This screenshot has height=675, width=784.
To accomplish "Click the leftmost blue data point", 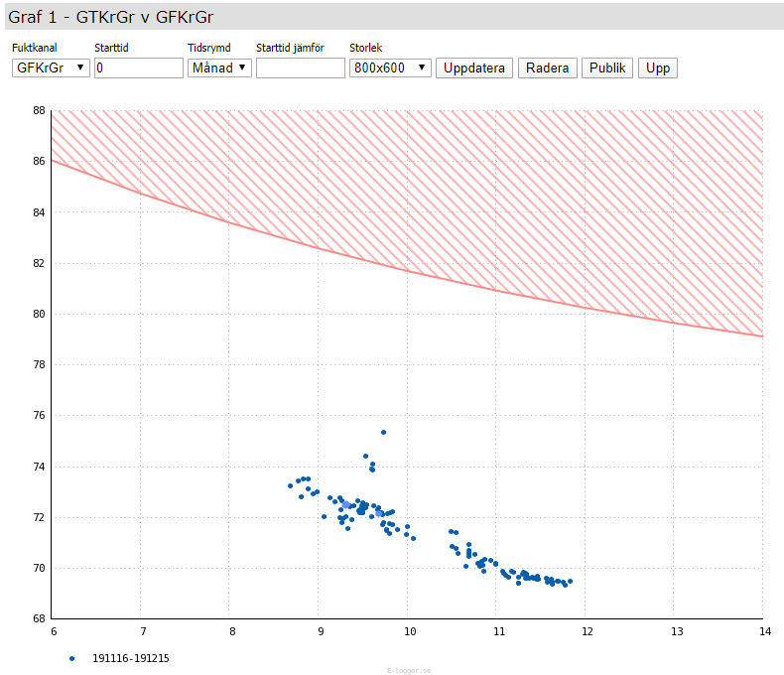I will 290,485.
